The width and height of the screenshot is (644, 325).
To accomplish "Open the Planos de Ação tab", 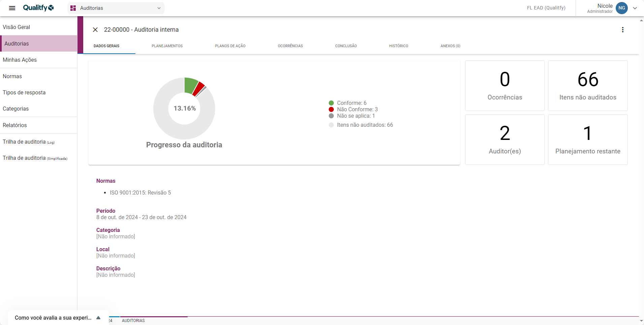I will [230, 46].
